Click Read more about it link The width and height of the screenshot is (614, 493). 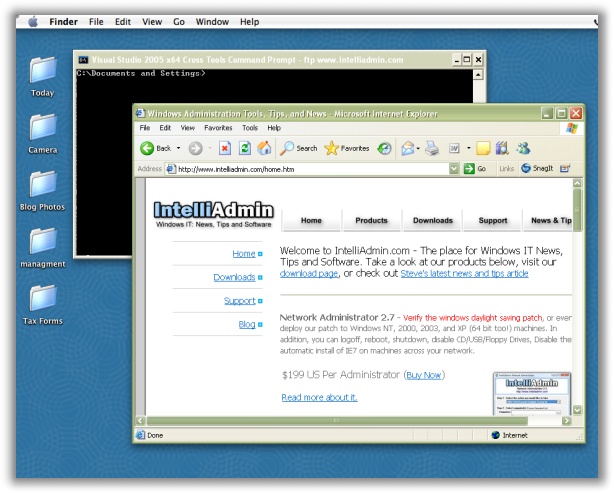click(x=320, y=397)
